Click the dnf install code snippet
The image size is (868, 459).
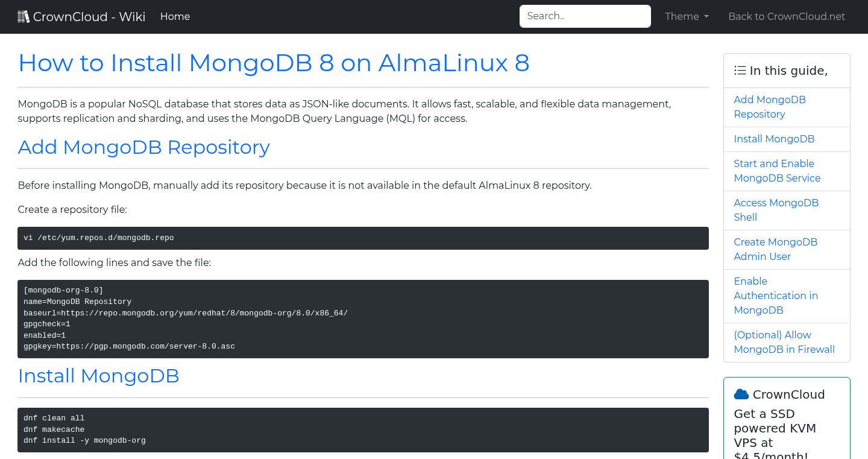(x=363, y=429)
